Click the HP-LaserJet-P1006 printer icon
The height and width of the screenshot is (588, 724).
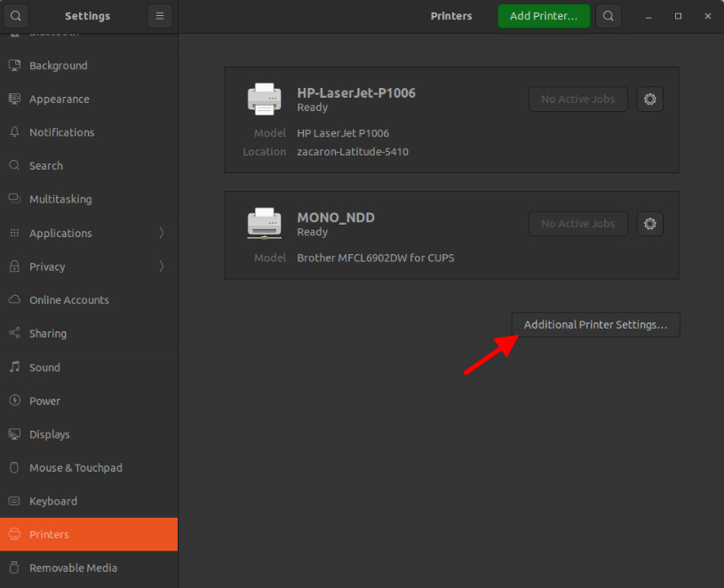pyautogui.click(x=264, y=99)
